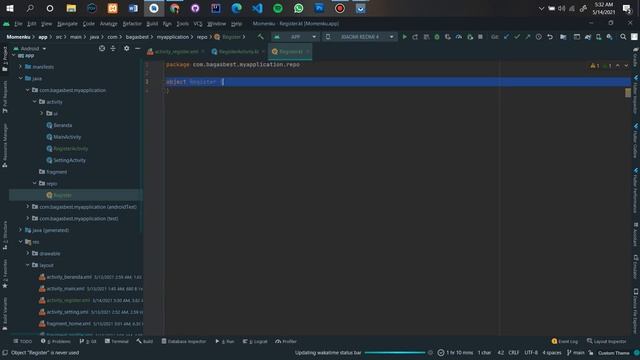Open Project Structure folder icon in toolbar
The height and width of the screenshot is (360, 640).
pos(563,37)
